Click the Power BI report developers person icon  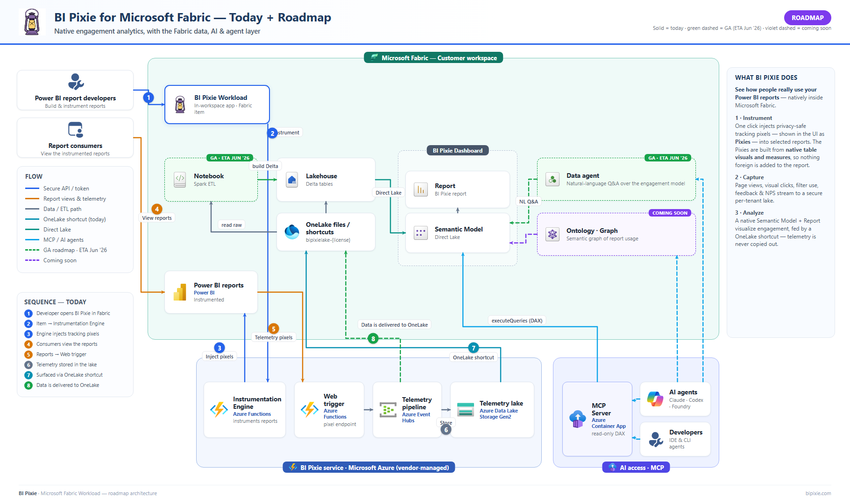pos(76,82)
